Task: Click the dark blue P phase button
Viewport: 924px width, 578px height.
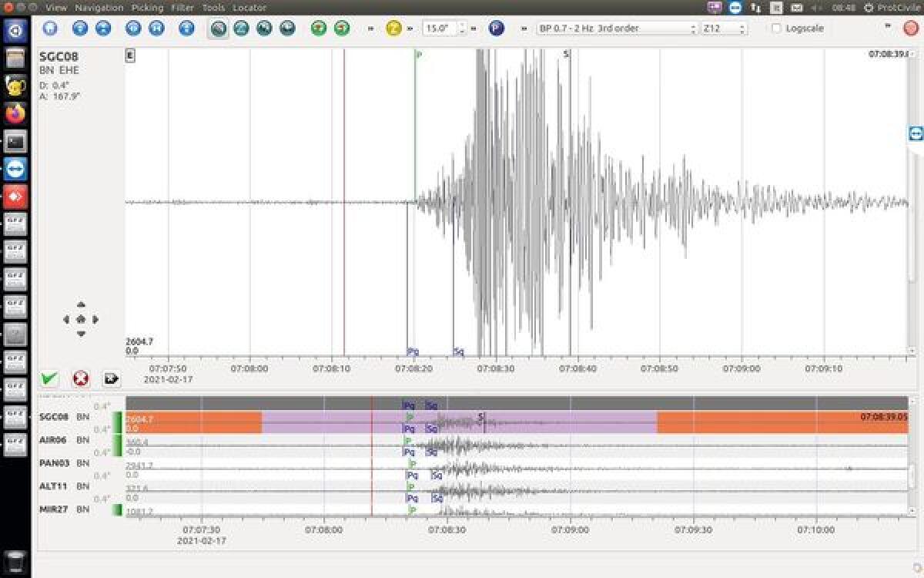Action: coord(497,29)
